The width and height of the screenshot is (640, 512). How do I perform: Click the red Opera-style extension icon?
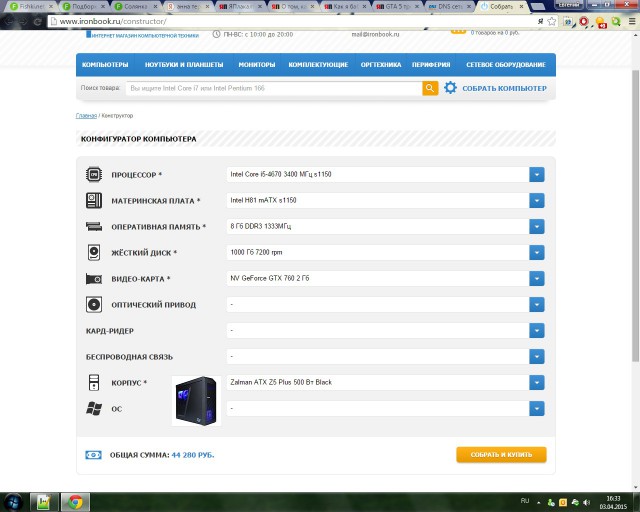point(584,21)
